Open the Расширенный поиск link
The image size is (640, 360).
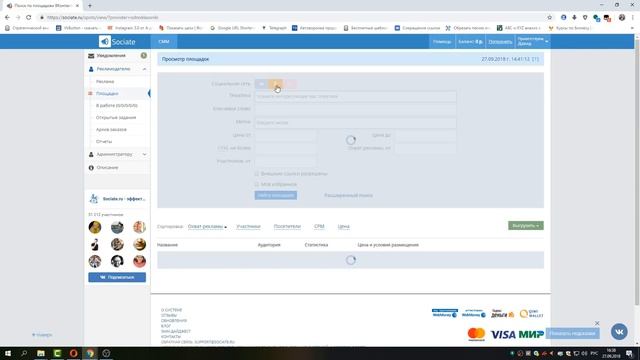348,196
